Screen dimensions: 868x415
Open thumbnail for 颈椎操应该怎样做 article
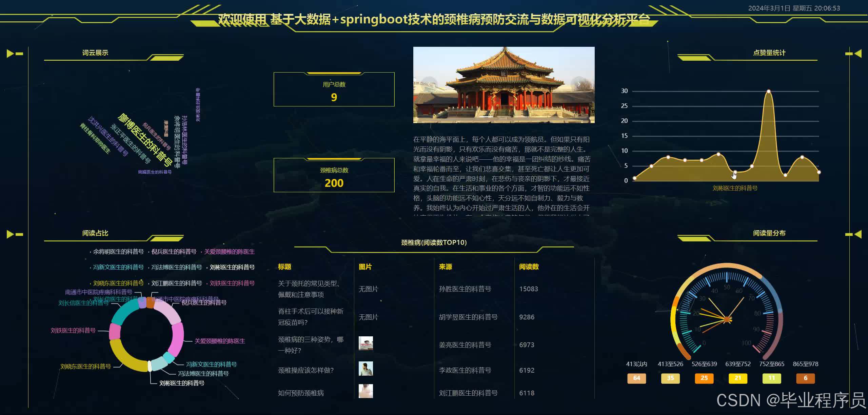(x=366, y=369)
